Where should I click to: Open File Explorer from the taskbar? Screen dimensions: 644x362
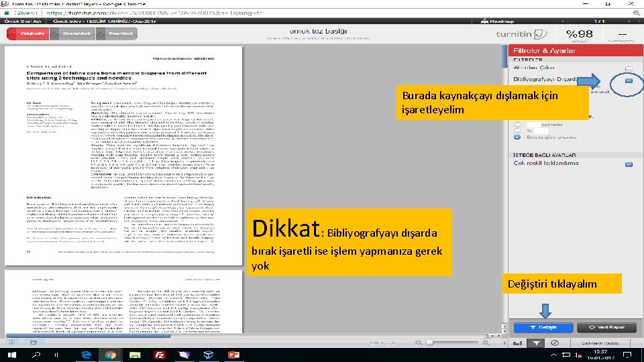coord(135,355)
